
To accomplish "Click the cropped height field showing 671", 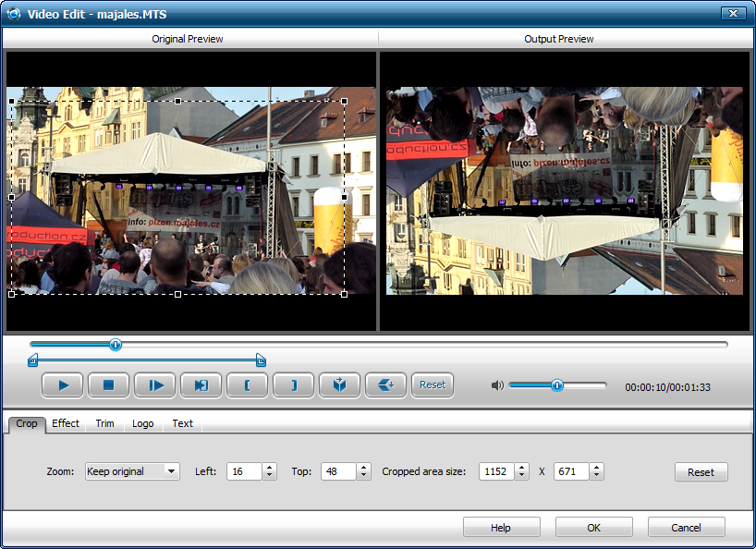I will pyautogui.click(x=572, y=471).
